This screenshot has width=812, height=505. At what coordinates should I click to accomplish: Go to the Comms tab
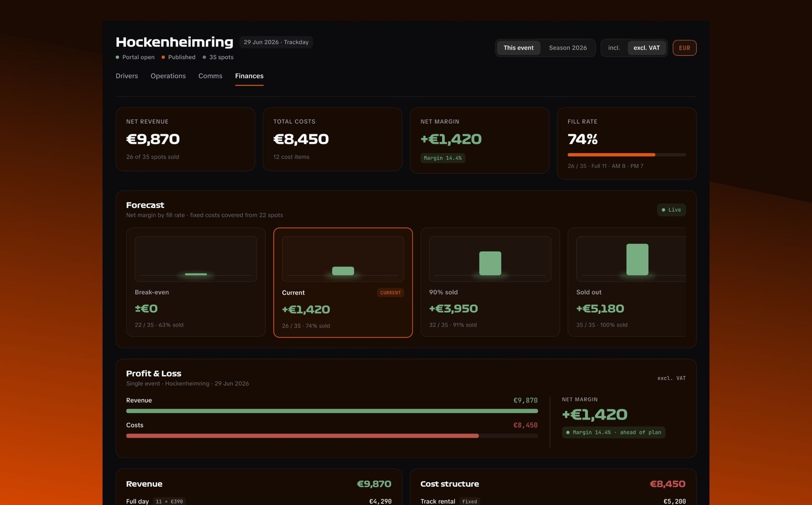pyautogui.click(x=210, y=76)
